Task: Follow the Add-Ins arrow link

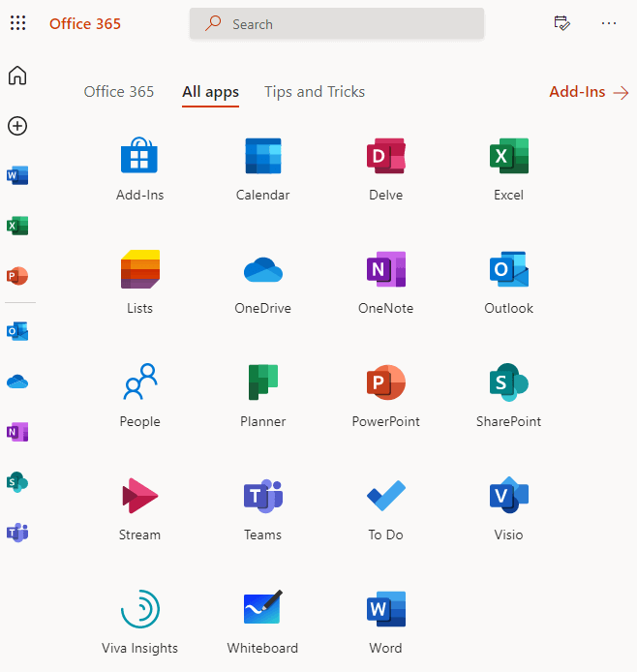Action: pos(589,92)
